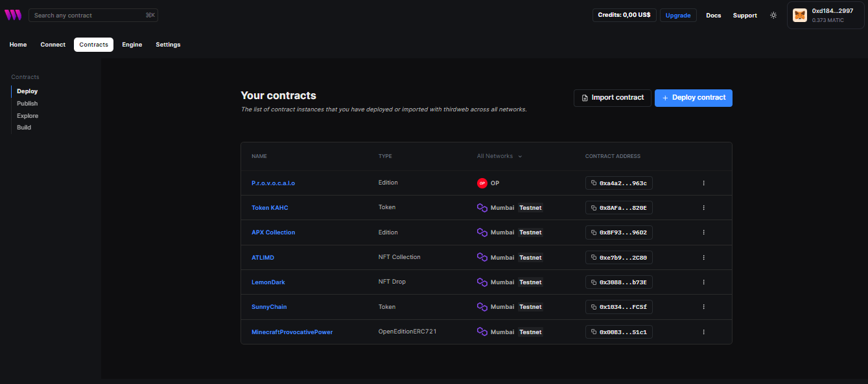
Task: Copy address icon for LemonDark contract
Action: [x=594, y=282]
